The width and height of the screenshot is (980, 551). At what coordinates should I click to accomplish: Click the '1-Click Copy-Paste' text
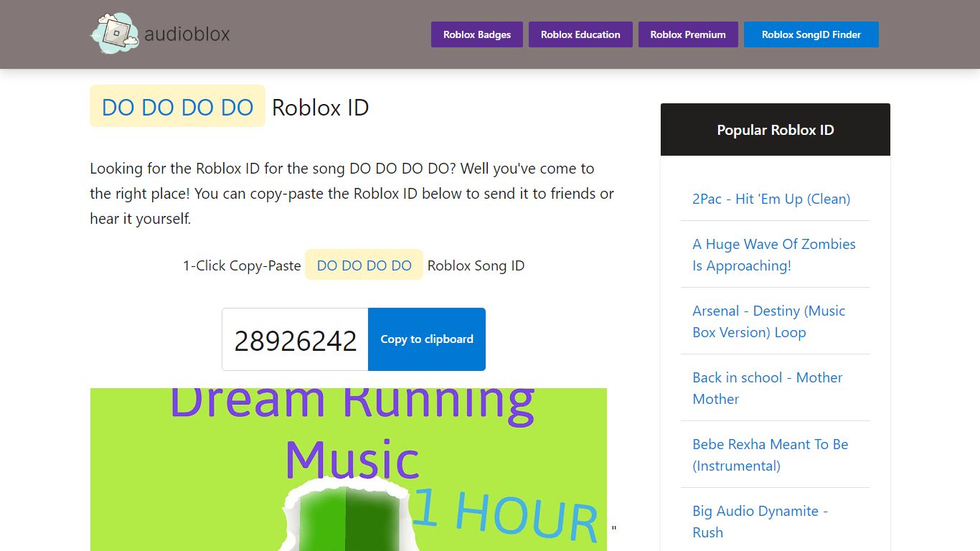242,265
